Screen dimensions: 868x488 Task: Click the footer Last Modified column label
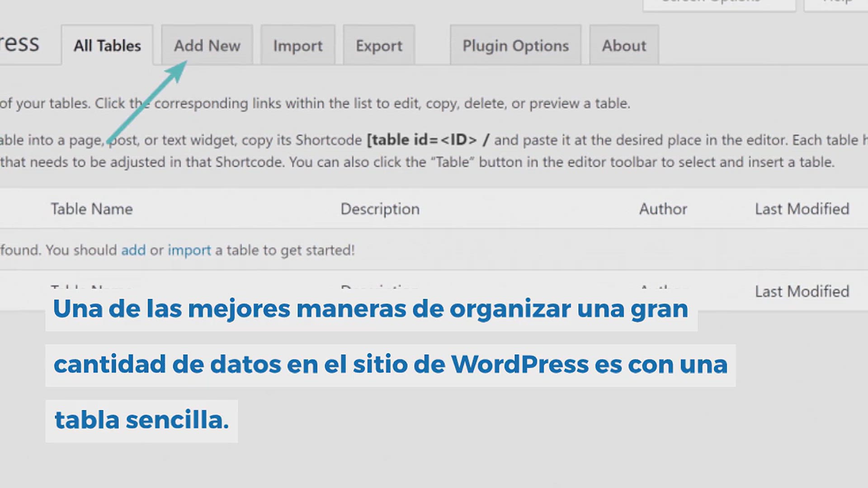tap(802, 291)
